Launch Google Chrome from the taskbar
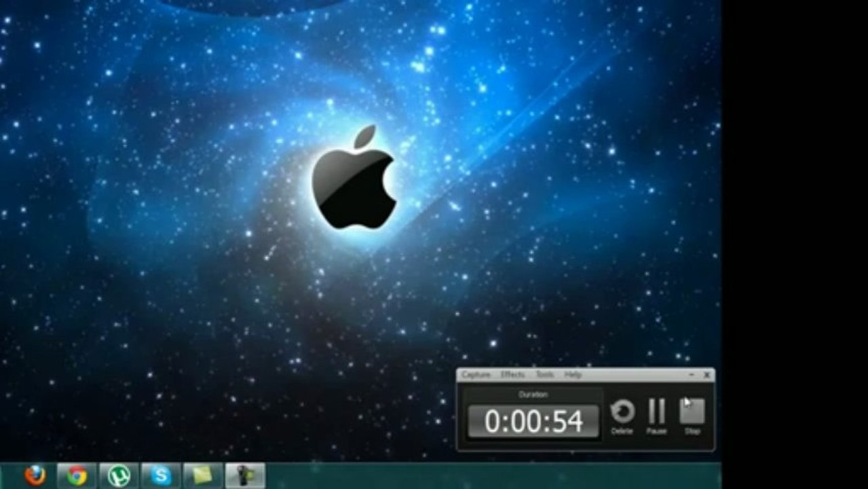This screenshot has height=489, width=868. point(77,475)
